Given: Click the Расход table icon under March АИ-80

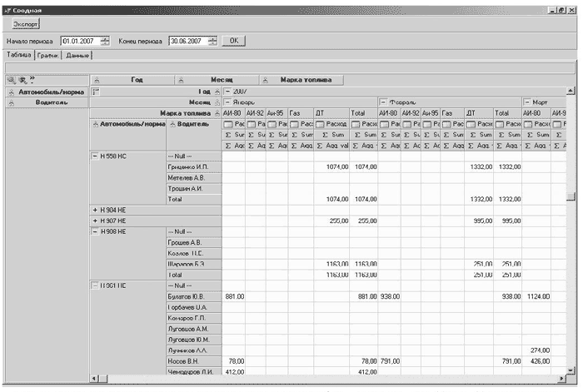Looking at the screenshot, I should pyautogui.click(x=528, y=124).
